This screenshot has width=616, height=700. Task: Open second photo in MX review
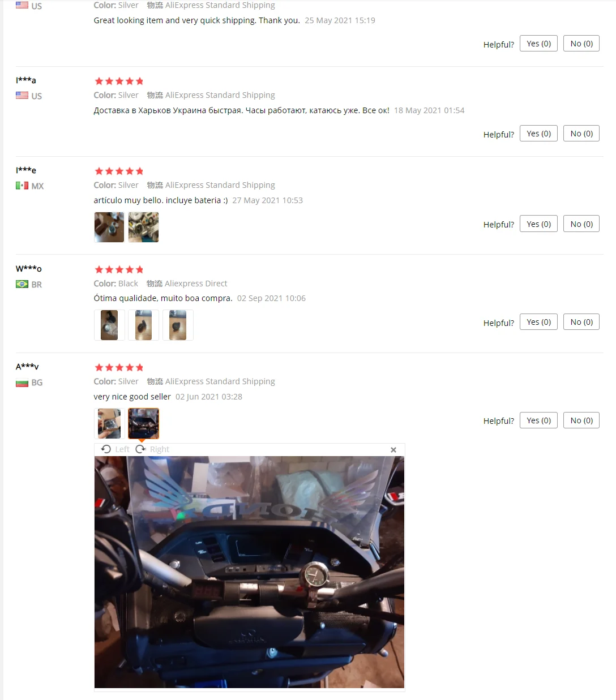pos(144,227)
